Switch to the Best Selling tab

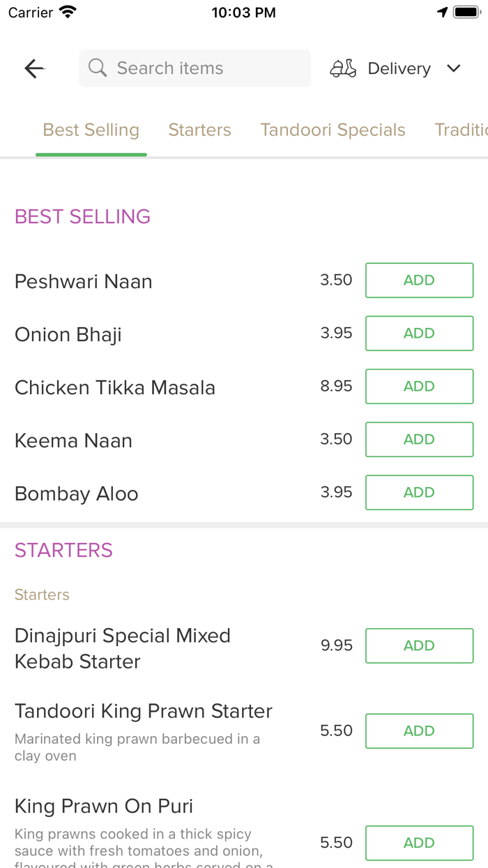(91, 130)
